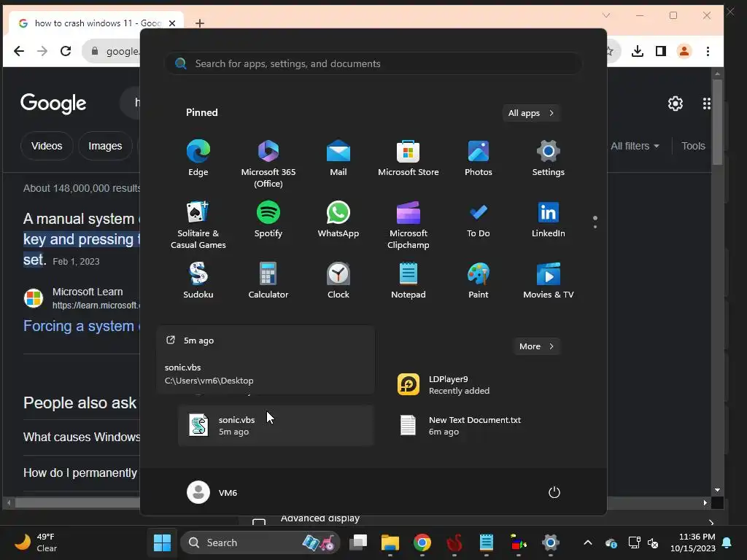Open the Paint app

[479, 281]
